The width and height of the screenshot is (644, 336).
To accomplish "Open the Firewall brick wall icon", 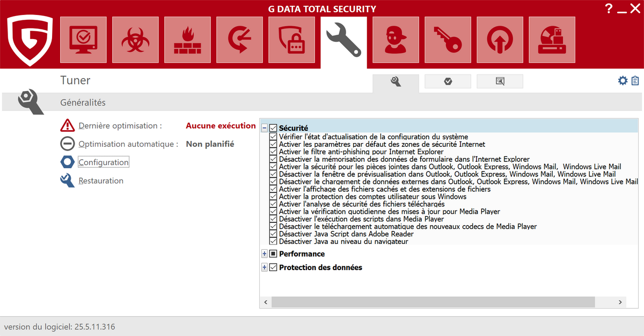I will point(187,40).
